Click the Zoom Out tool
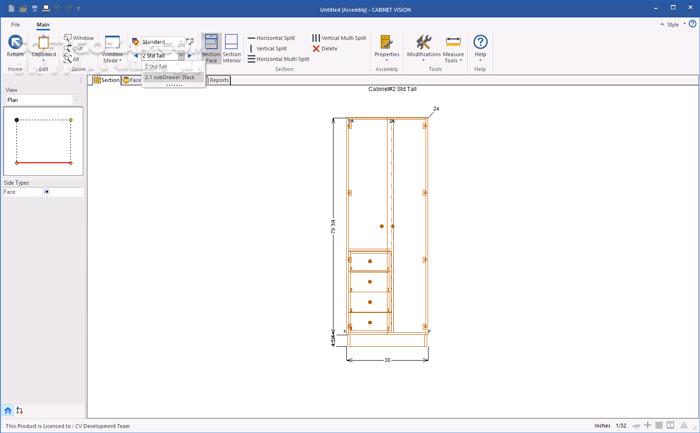The width and height of the screenshot is (700, 433). click(x=73, y=49)
